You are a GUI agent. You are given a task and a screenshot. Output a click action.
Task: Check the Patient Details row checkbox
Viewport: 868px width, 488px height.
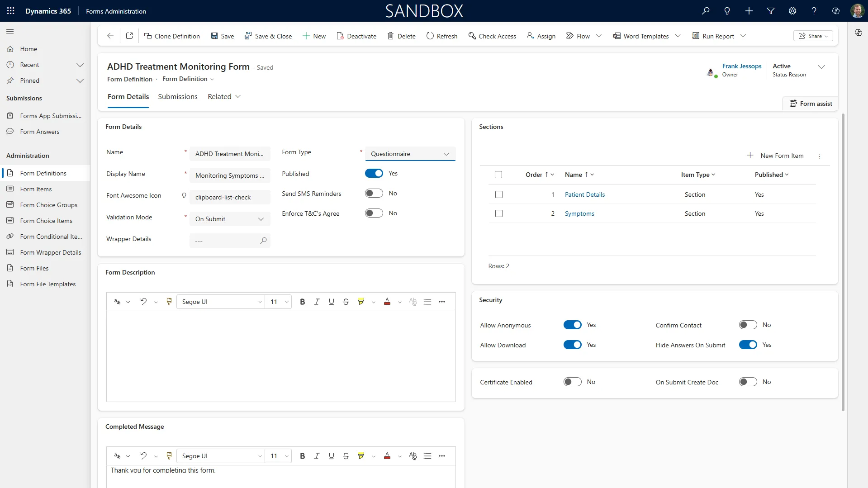[x=498, y=194]
